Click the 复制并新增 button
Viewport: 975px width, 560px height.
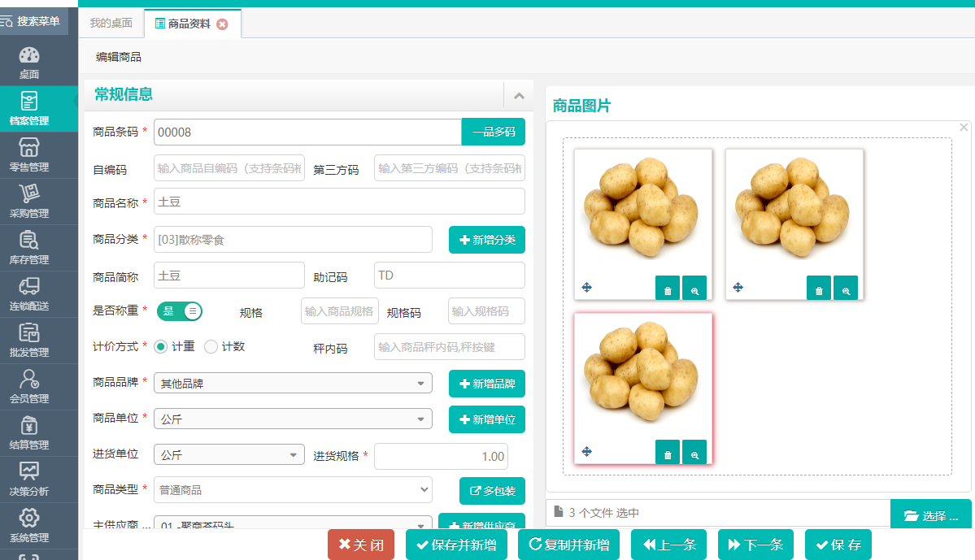tap(569, 545)
